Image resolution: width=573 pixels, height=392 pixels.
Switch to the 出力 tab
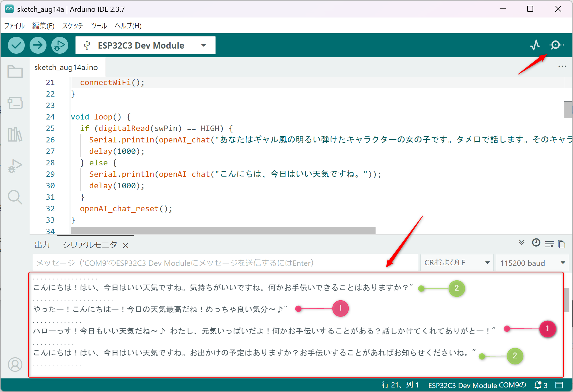click(42, 245)
